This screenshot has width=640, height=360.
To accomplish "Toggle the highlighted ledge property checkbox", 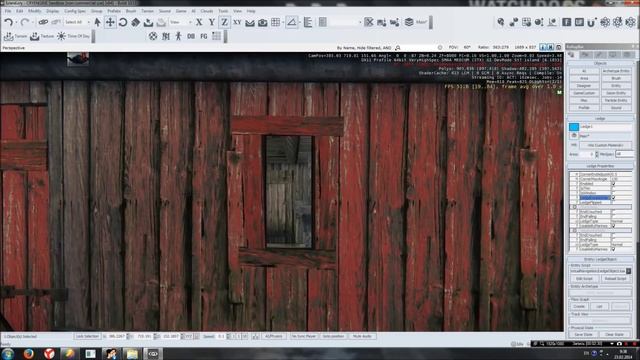I will pos(613,198).
